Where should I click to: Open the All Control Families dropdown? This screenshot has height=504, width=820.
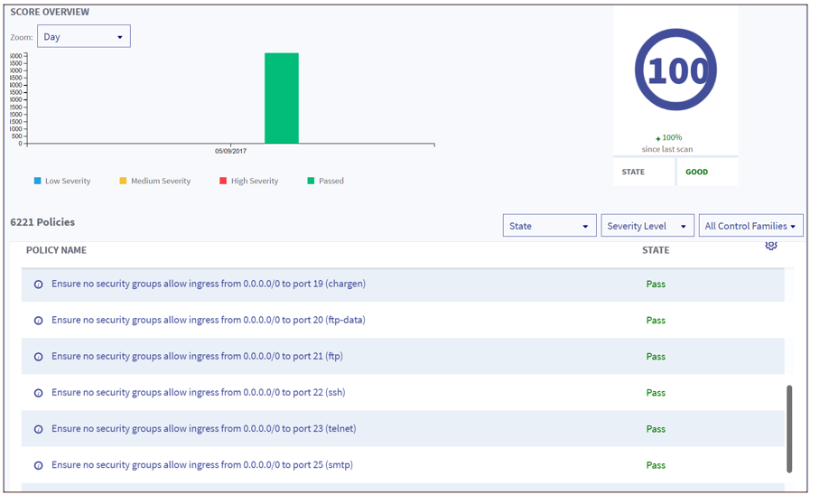(x=750, y=226)
